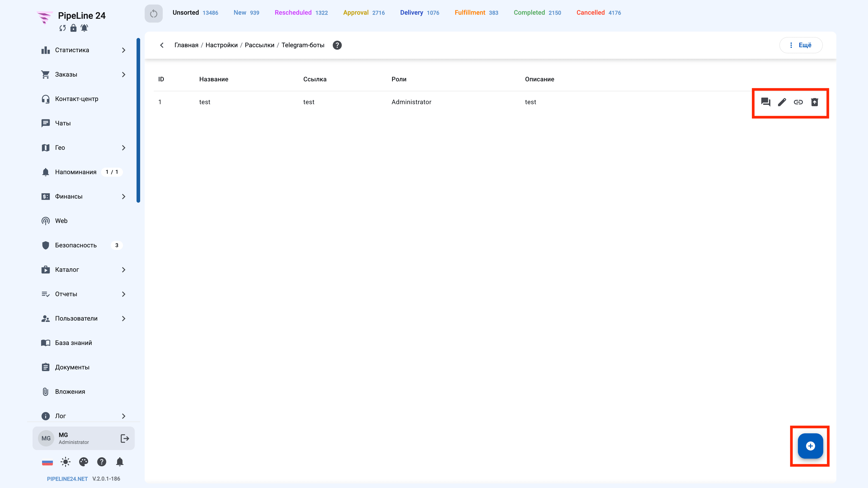Go to Настройки breadcrumb link
The width and height of the screenshot is (868, 488).
point(221,45)
